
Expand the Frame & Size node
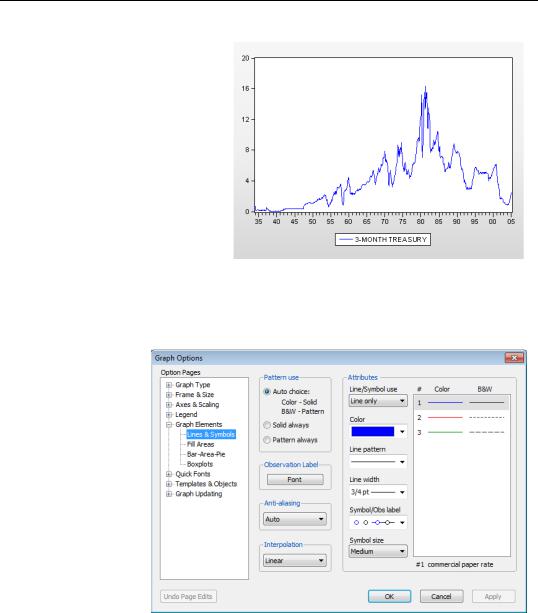click(x=169, y=395)
